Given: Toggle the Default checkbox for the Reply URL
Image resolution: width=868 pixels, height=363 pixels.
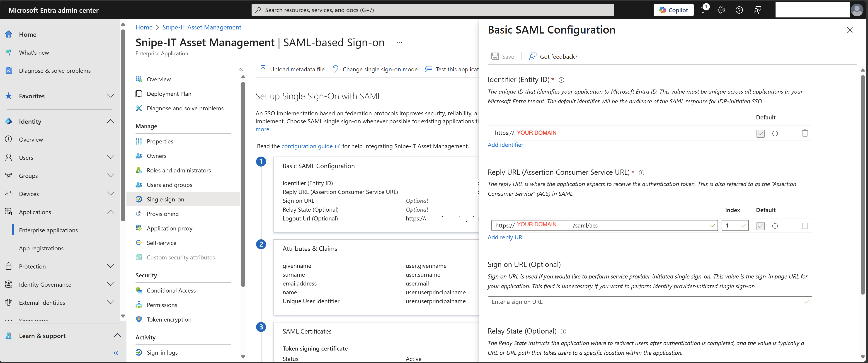Looking at the screenshot, I should tap(760, 226).
